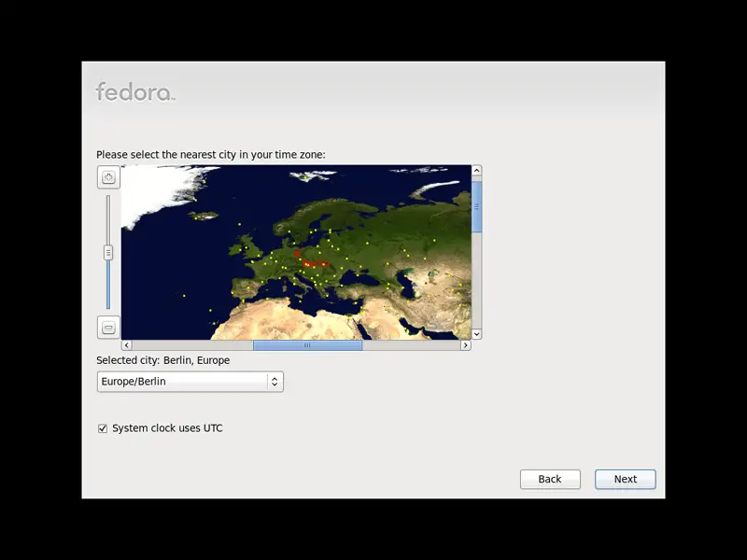747x560 pixels.
Task: Click the 'Selected city: Berlin, Europe' text
Action: coord(162,360)
